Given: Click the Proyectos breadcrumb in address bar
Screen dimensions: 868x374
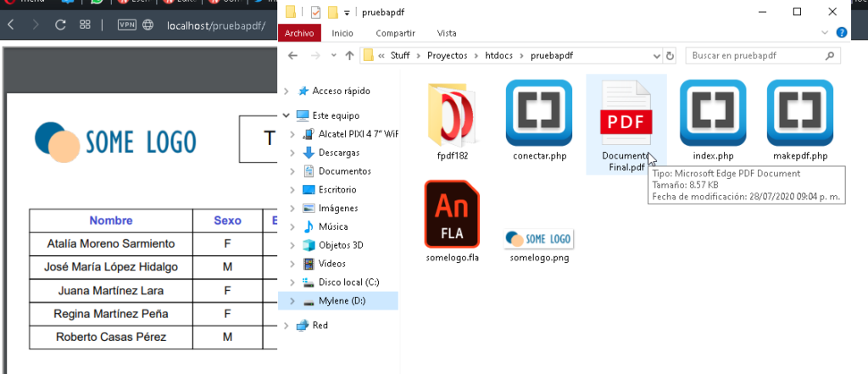Looking at the screenshot, I should tap(448, 56).
